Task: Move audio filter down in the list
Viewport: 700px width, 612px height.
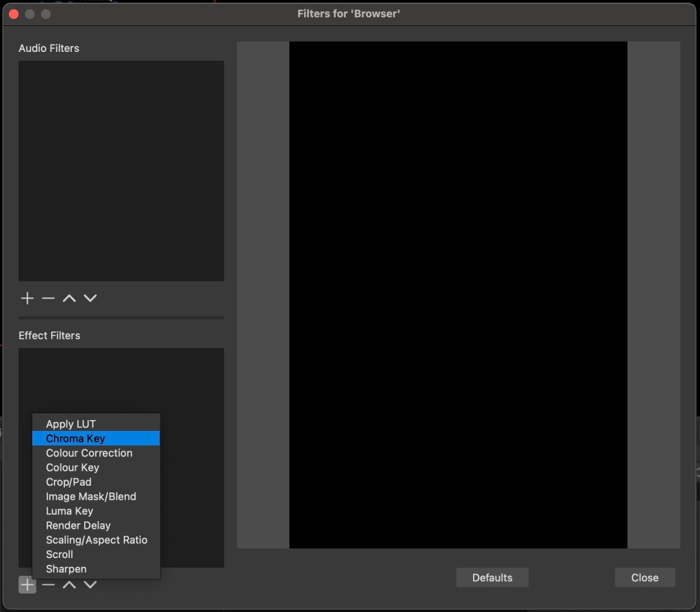Action: click(x=90, y=298)
